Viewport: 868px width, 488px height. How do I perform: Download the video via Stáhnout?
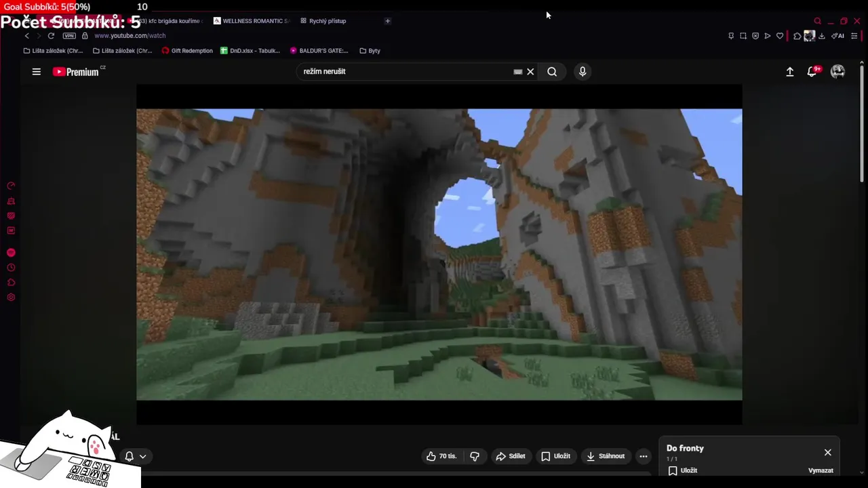(x=606, y=456)
